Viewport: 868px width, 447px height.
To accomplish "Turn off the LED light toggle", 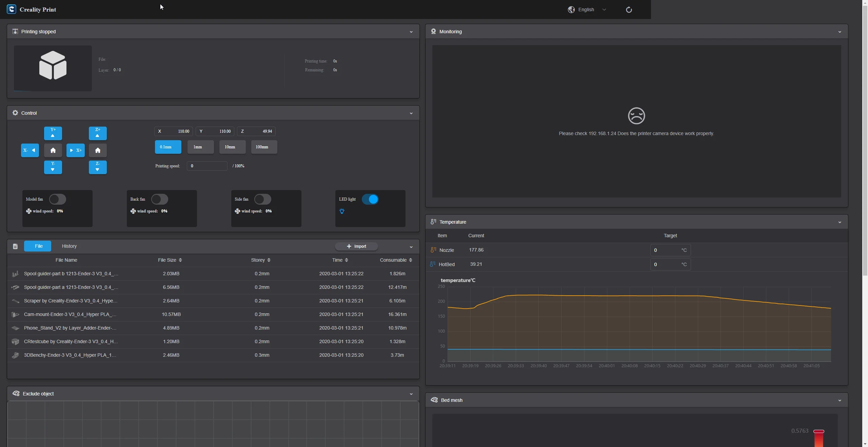I will click(370, 199).
